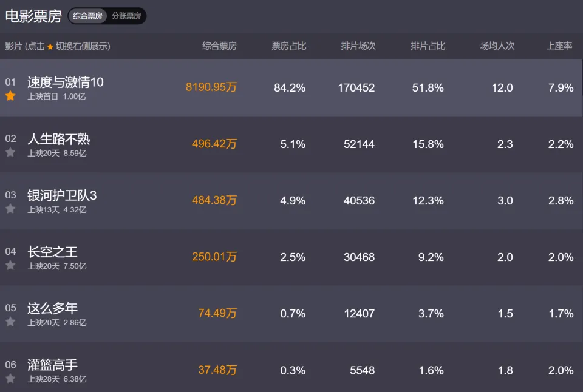This screenshot has height=392, width=583.
Task: Switch to the 分账票房 tab
Action: [x=126, y=16]
